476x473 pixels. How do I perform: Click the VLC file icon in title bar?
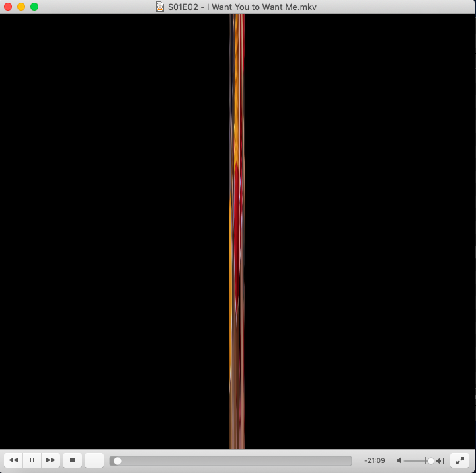[160, 7]
